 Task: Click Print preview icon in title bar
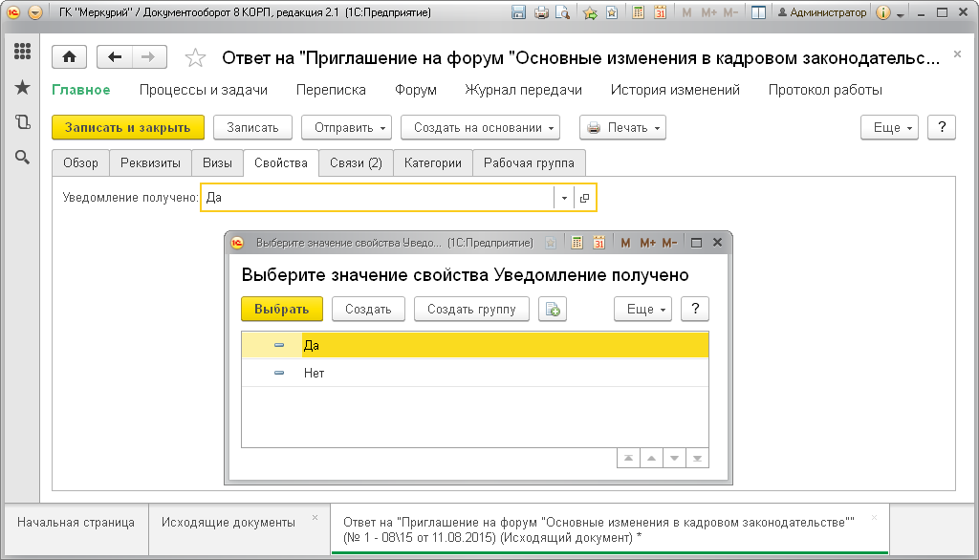[563, 12]
